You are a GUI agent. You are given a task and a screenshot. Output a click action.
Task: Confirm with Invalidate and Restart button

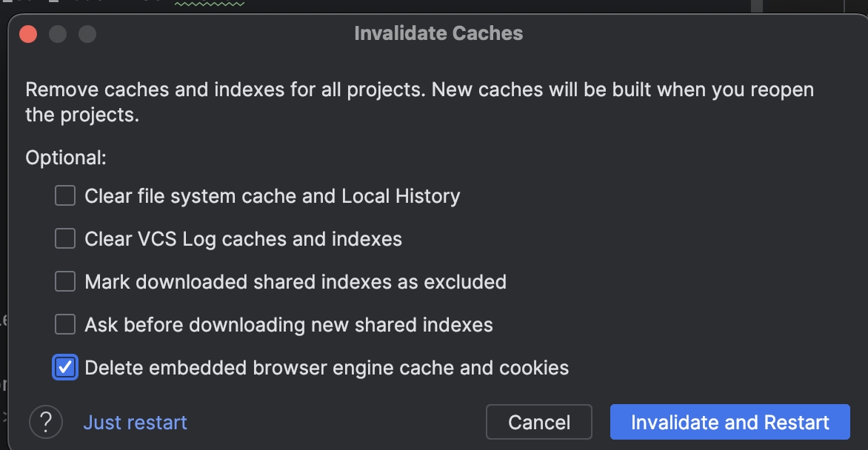(x=730, y=422)
